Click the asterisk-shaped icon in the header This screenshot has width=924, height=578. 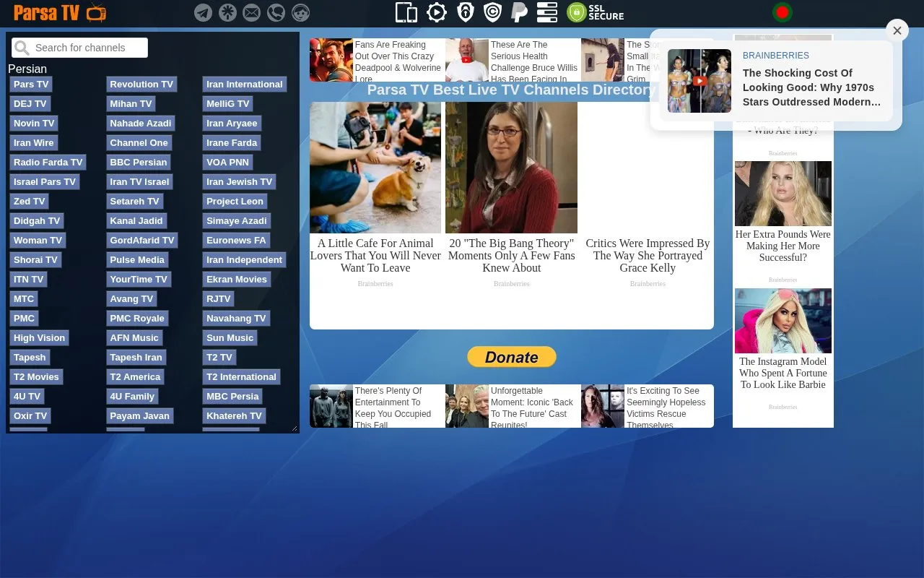pos(227,13)
